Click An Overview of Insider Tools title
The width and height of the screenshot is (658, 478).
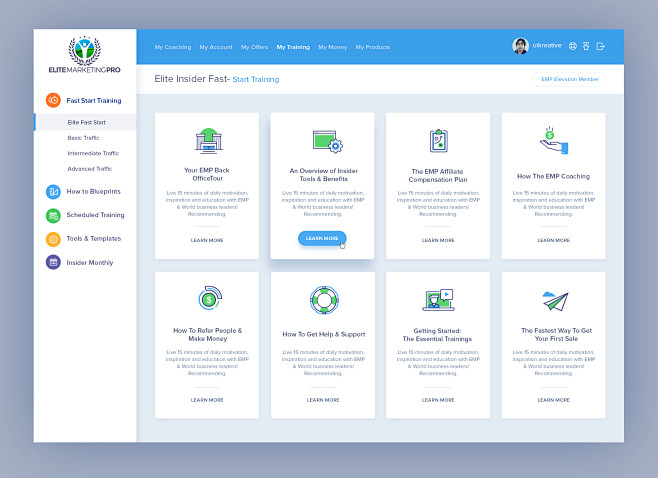324,175
